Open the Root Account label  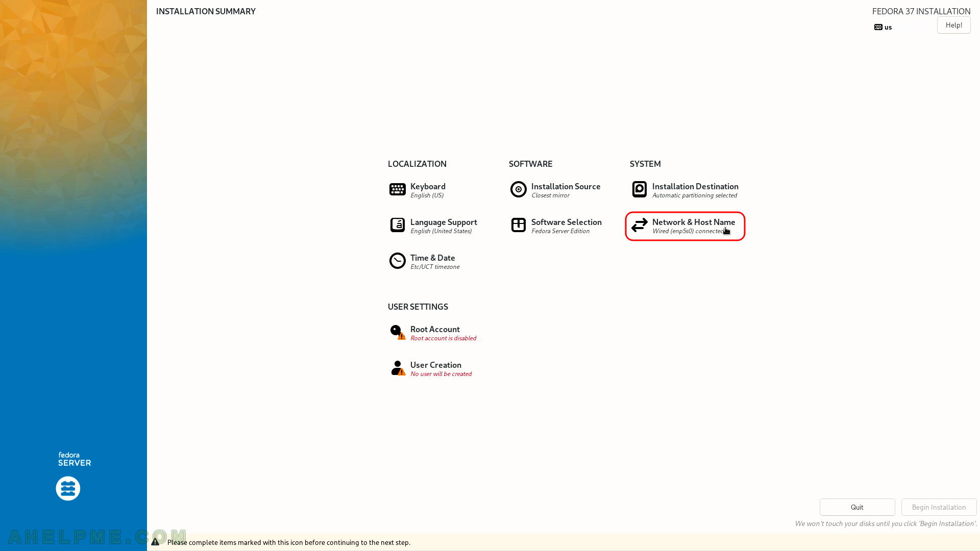click(435, 329)
